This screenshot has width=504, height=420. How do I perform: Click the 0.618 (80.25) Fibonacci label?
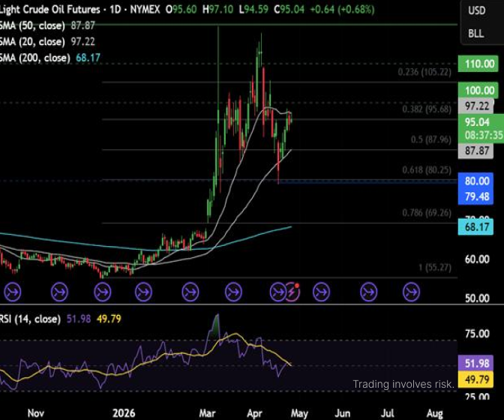(x=427, y=170)
